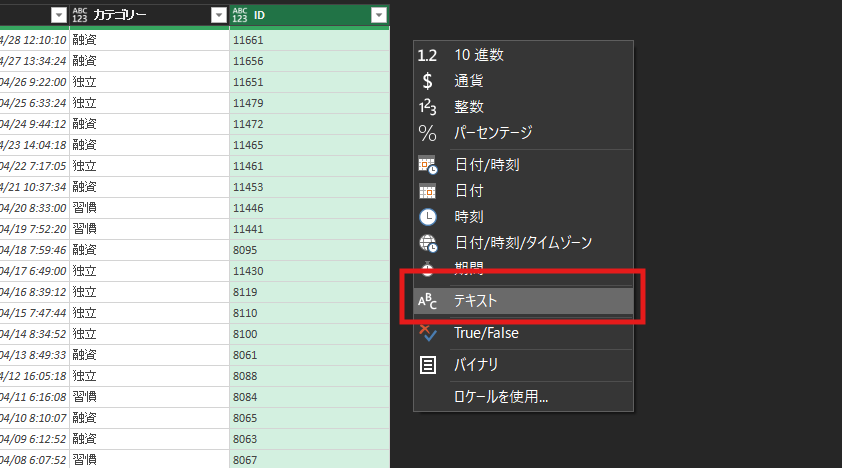Click the 時刻 clock icon
Viewport: 842px width, 468px height.
coord(427,216)
